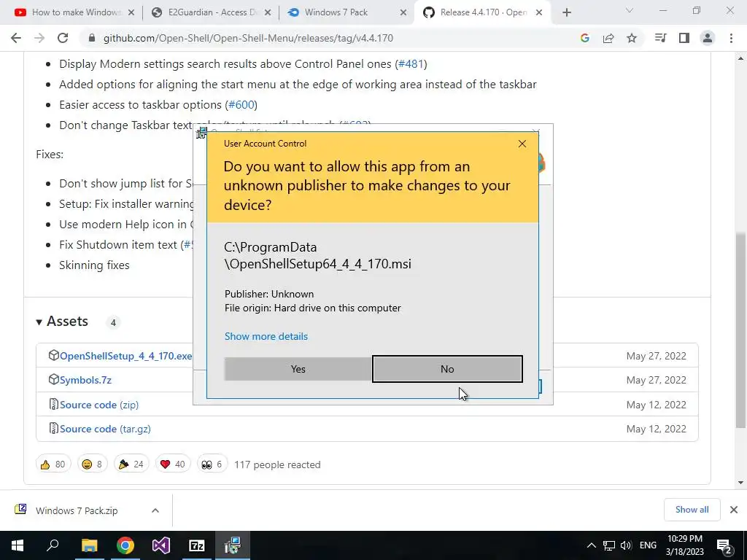Click the Google icon in address bar
This screenshot has height=560, width=747.
click(584, 38)
